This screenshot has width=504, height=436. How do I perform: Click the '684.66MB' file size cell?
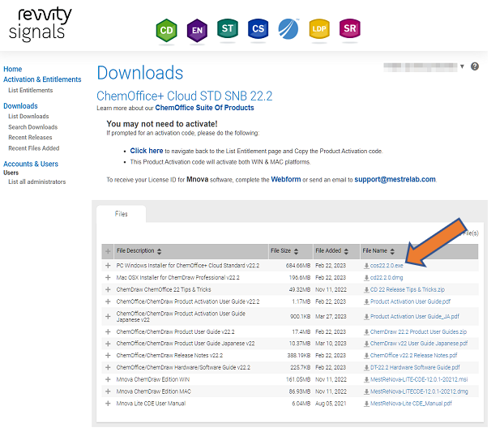pyautogui.click(x=298, y=266)
